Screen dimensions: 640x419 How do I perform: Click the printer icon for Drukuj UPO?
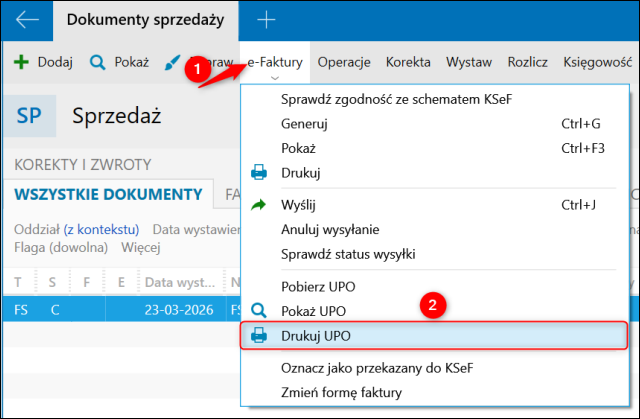click(x=259, y=335)
